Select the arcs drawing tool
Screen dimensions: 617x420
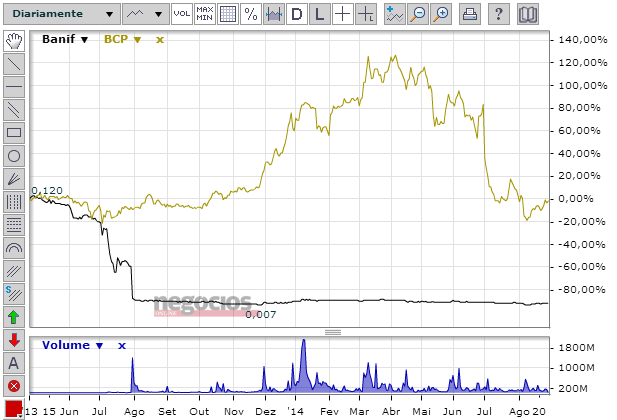14,248
